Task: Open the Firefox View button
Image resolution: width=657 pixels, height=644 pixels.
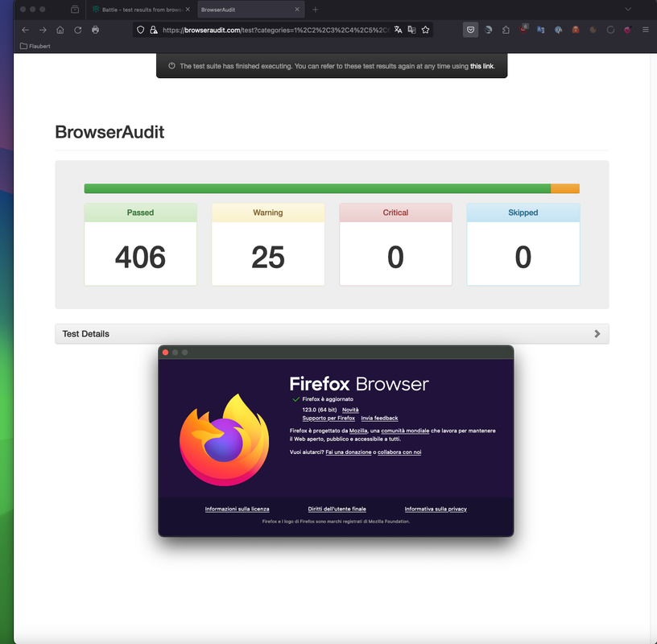Action: (x=75, y=9)
